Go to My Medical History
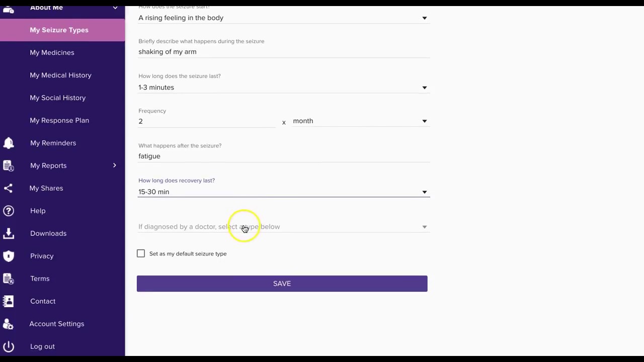 point(60,75)
